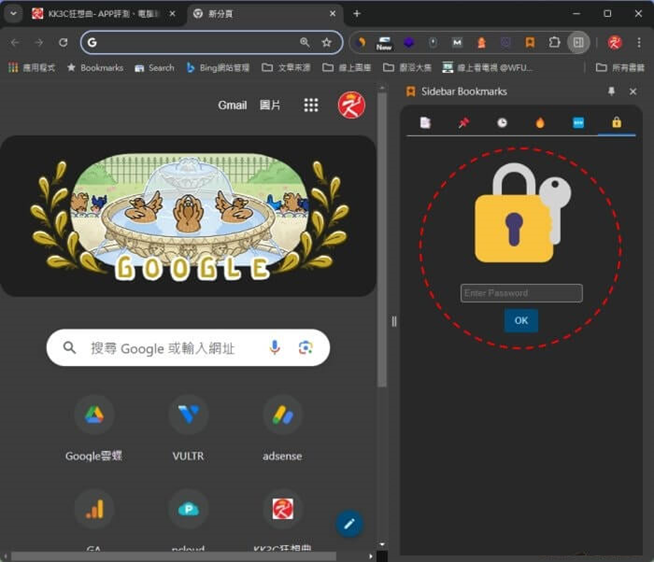
Task: Bookmark this page with the star icon
Action: (x=326, y=42)
